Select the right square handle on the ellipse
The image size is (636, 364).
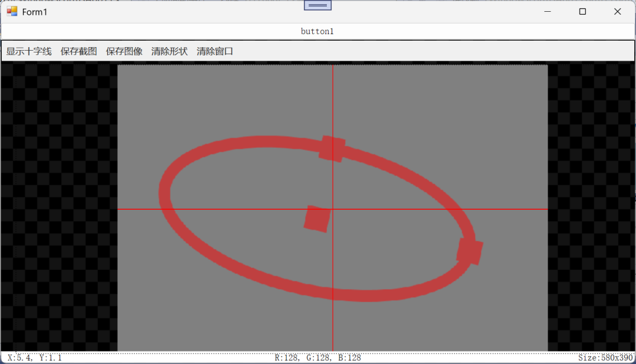pos(470,252)
